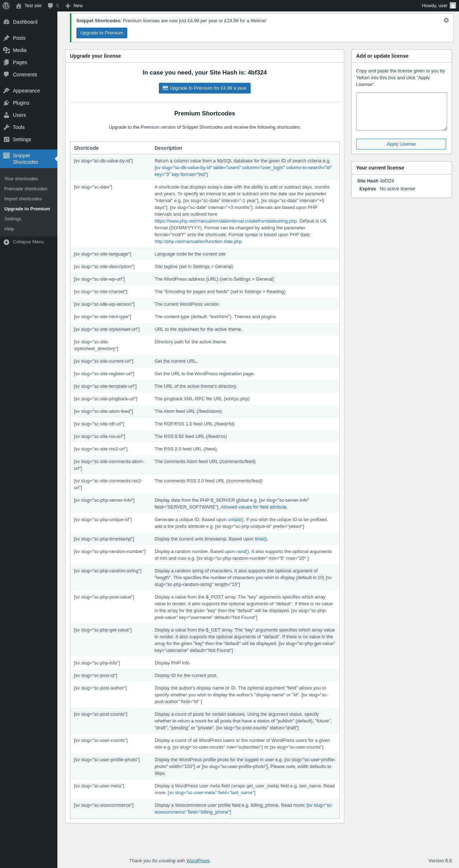Dismiss the Snippet Shortcodes premium notice
Screen dimensions: 459x868
[x=446, y=20]
